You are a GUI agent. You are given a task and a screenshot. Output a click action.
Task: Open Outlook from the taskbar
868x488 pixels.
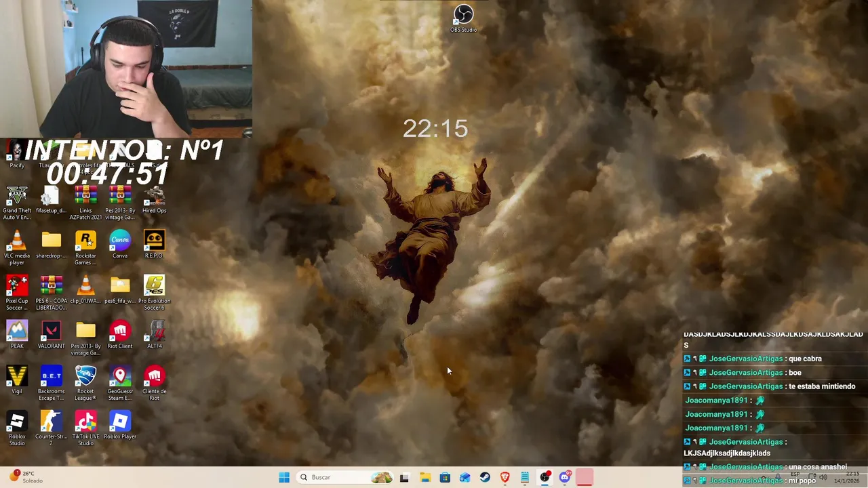(x=465, y=477)
